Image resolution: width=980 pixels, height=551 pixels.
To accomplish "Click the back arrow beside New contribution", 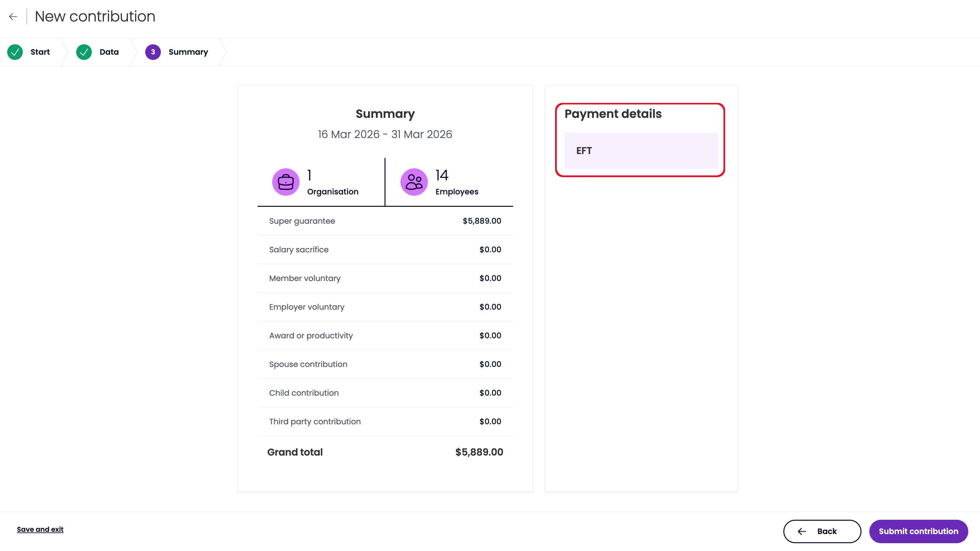I will [13, 17].
